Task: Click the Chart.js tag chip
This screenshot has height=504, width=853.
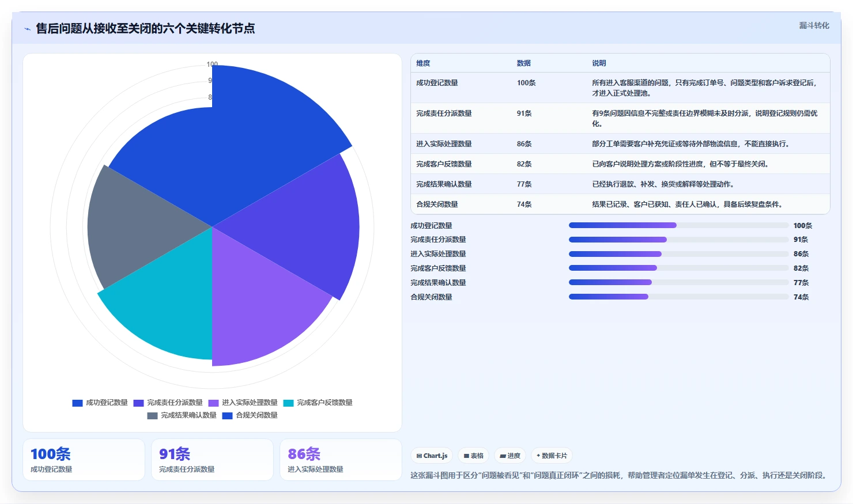Action: 432,456
